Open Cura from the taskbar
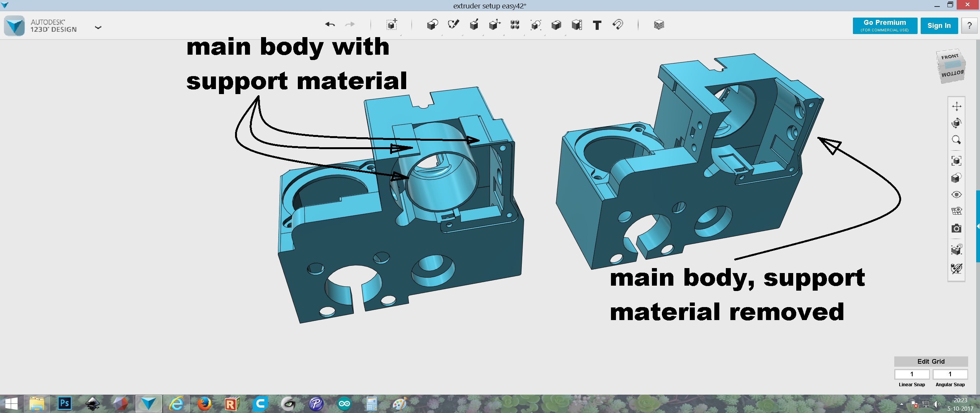This screenshot has height=413, width=980. (x=260, y=404)
